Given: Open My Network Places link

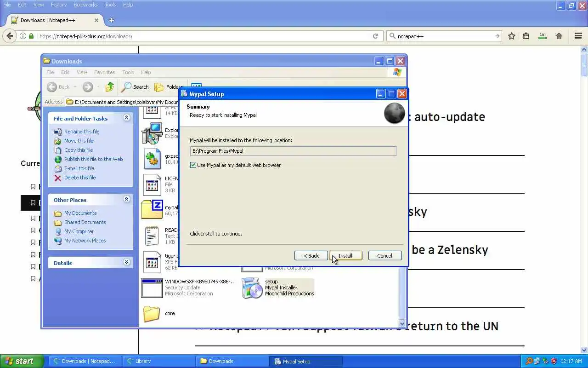Looking at the screenshot, I should point(85,241).
